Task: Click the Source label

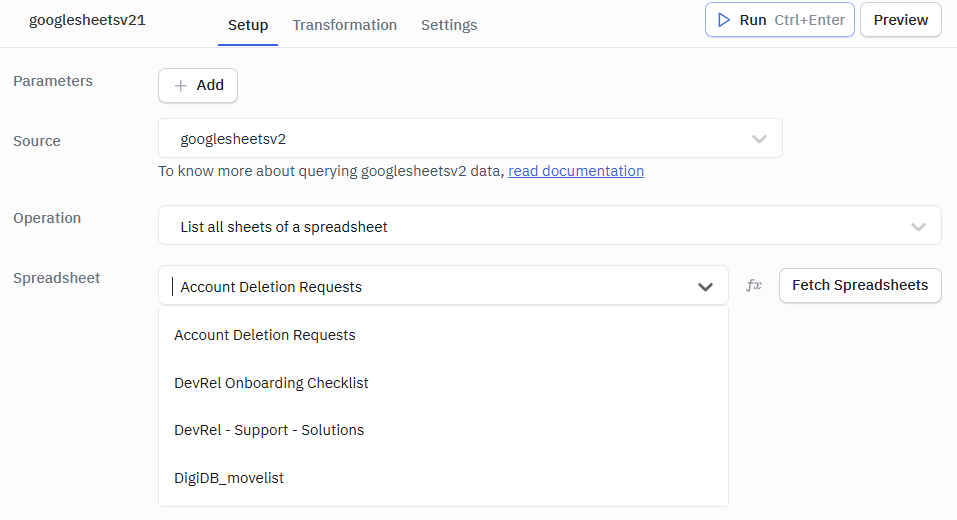Action: click(37, 141)
